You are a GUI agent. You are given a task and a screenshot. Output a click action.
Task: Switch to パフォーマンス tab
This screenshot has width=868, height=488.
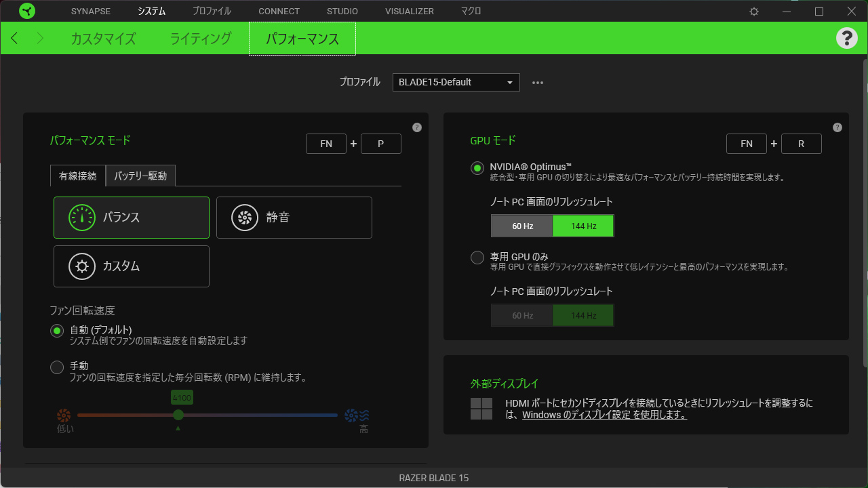[302, 39]
